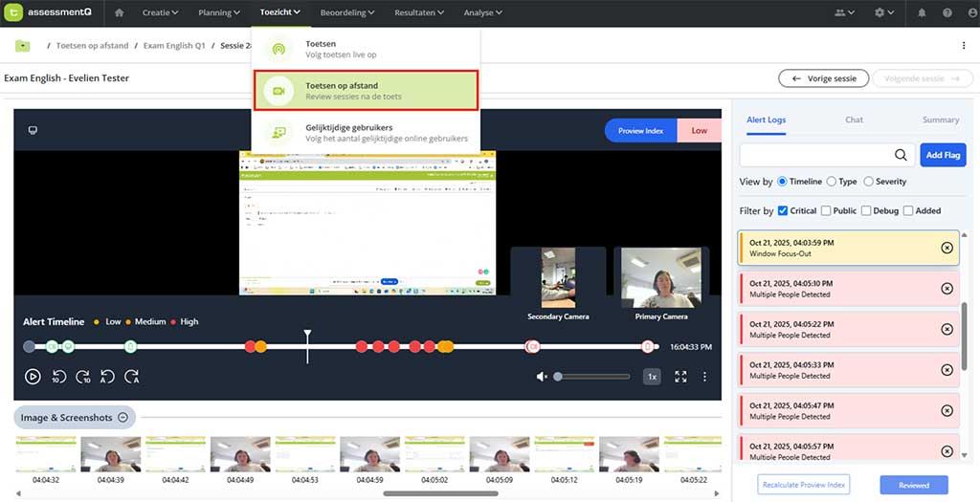Go to the home icon in navbar
The image size is (980, 502).
point(120,12)
